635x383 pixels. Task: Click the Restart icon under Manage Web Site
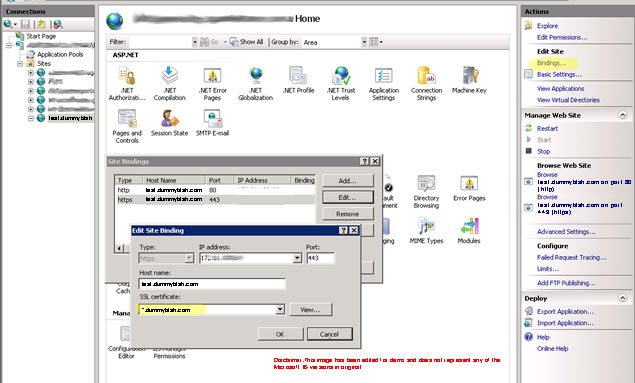[x=528, y=128]
